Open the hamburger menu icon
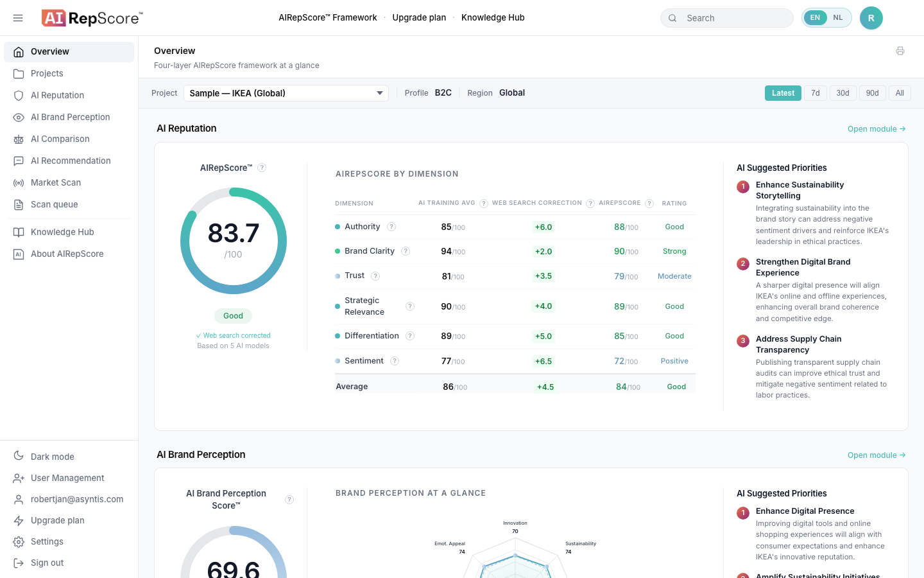The image size is (924, 578). pyautogui.click(x=18, y=18)
